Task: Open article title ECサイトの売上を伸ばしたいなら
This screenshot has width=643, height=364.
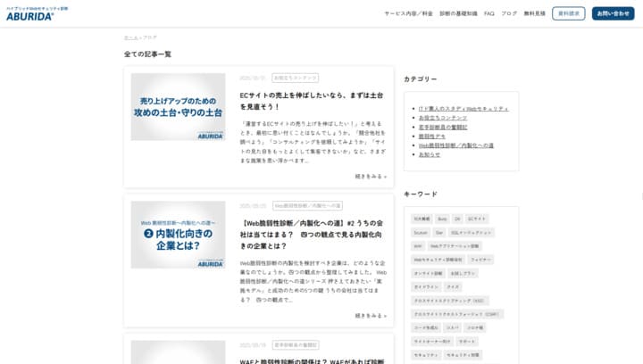Action: coord(312,101)
